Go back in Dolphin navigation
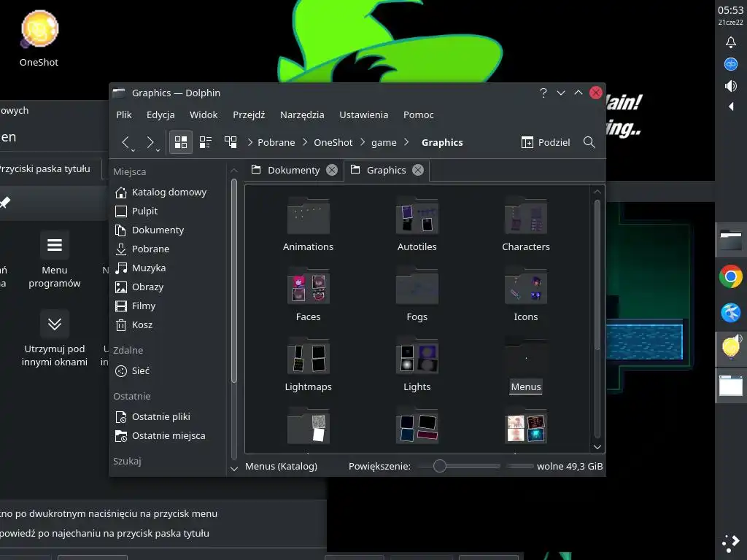The image size is (747, 560). [x=125, y=142]
